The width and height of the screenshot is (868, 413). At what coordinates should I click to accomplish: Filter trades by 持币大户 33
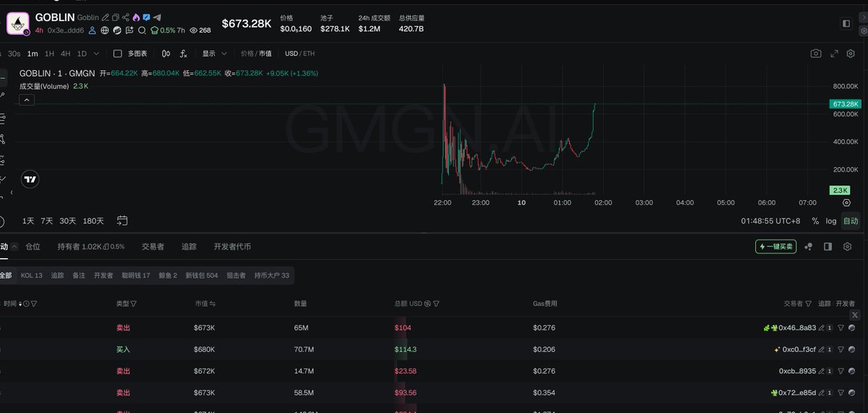pyautogui.click(x=272, y=276)
